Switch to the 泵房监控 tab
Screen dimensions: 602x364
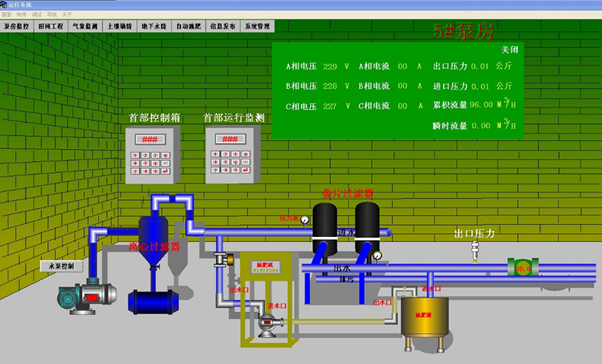coord(17,26)
